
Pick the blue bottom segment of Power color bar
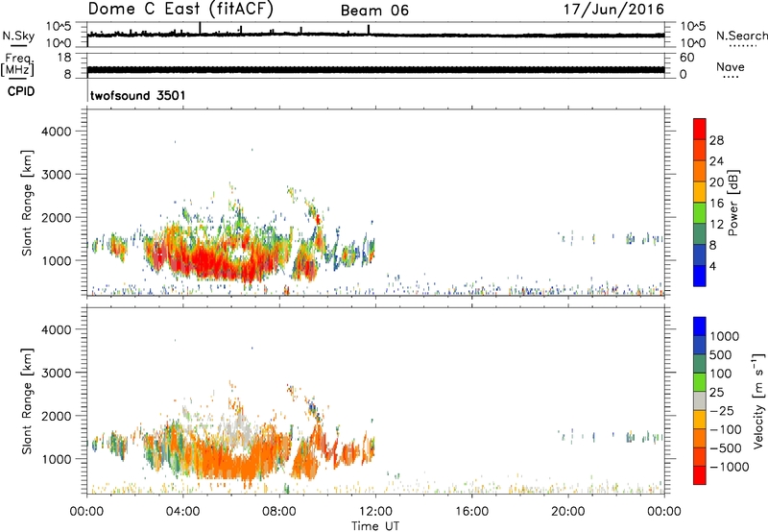coord(700,276)
